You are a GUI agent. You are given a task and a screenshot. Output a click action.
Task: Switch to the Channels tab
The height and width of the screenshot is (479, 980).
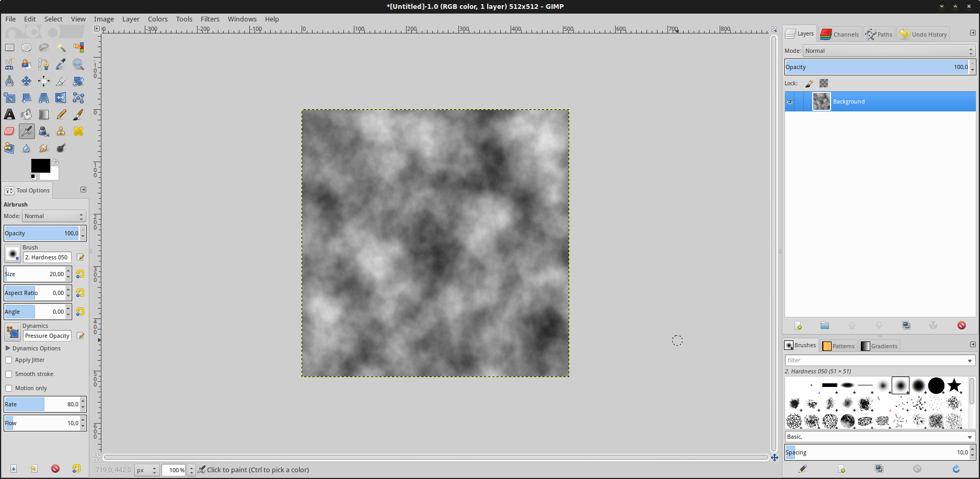840,35
